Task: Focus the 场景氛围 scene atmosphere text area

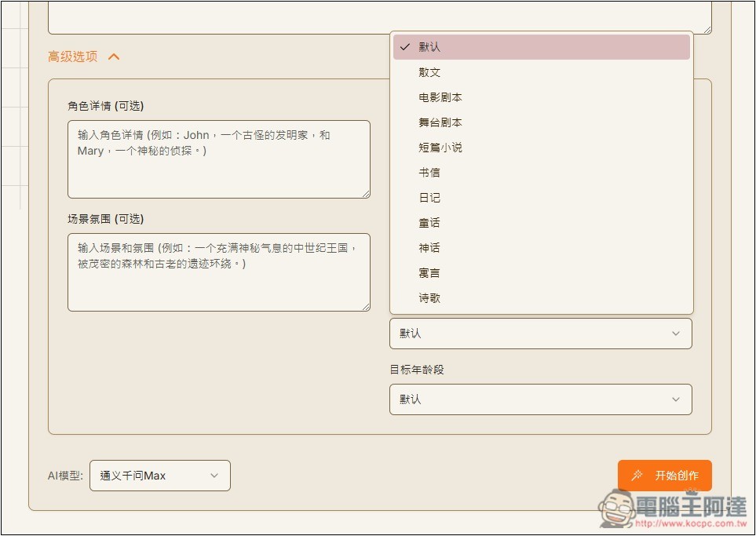Action: point(219,272)
